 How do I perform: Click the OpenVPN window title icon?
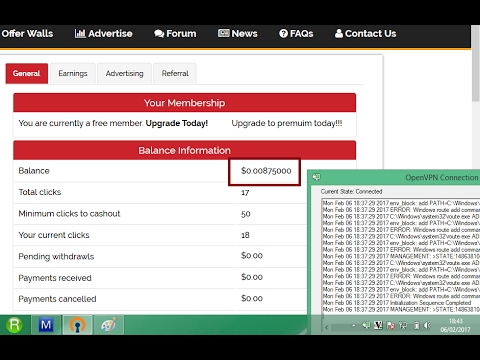pos(316,177)
